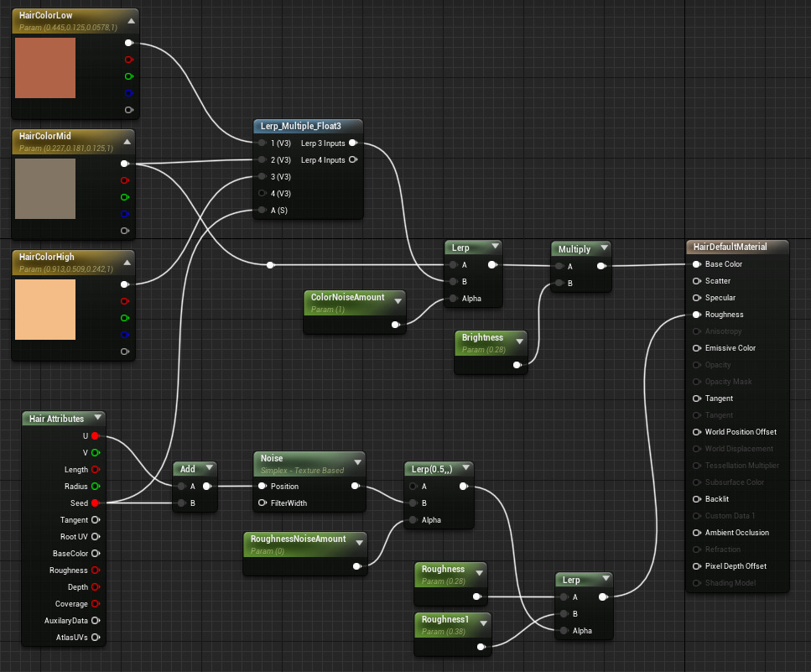The height and width of the screenshot is (672, 811).
Task: Collapse the Hair Attributes node arrow
Action: pyautogui.click(x=98, y=418)
